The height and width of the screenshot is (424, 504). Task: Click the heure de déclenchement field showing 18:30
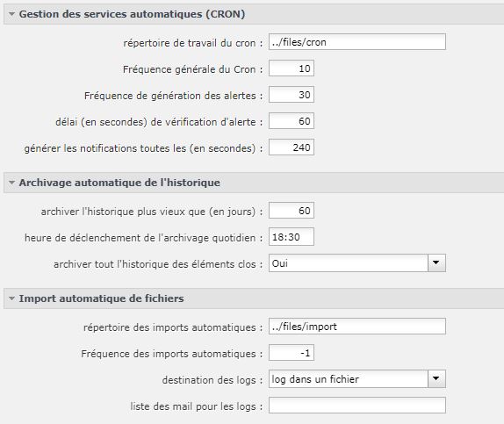point(292,237)
